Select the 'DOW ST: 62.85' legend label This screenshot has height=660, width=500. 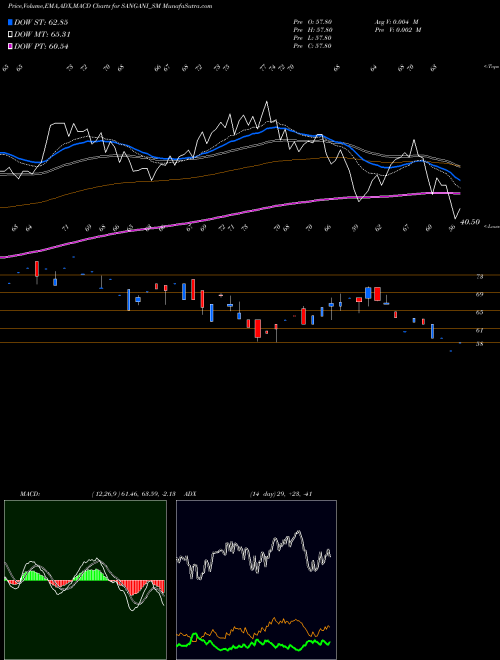point(41,22)
